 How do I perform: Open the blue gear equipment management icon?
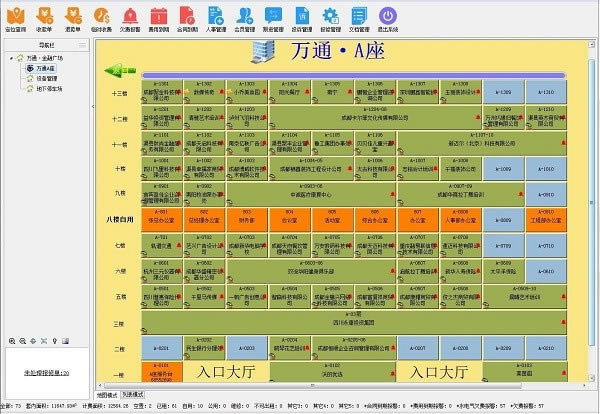coord(331,16)
